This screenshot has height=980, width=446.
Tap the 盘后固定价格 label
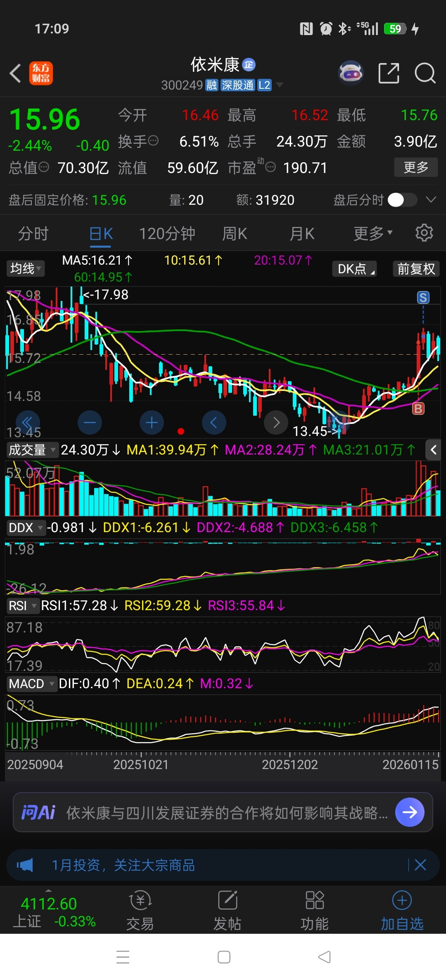(x=48, y=200)
